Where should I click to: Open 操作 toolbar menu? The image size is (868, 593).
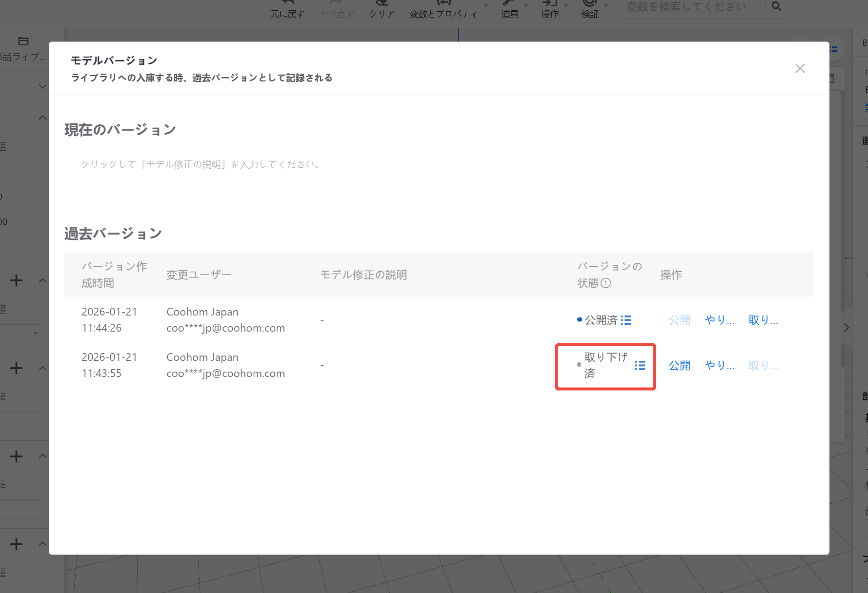click(x=550, y=10)
